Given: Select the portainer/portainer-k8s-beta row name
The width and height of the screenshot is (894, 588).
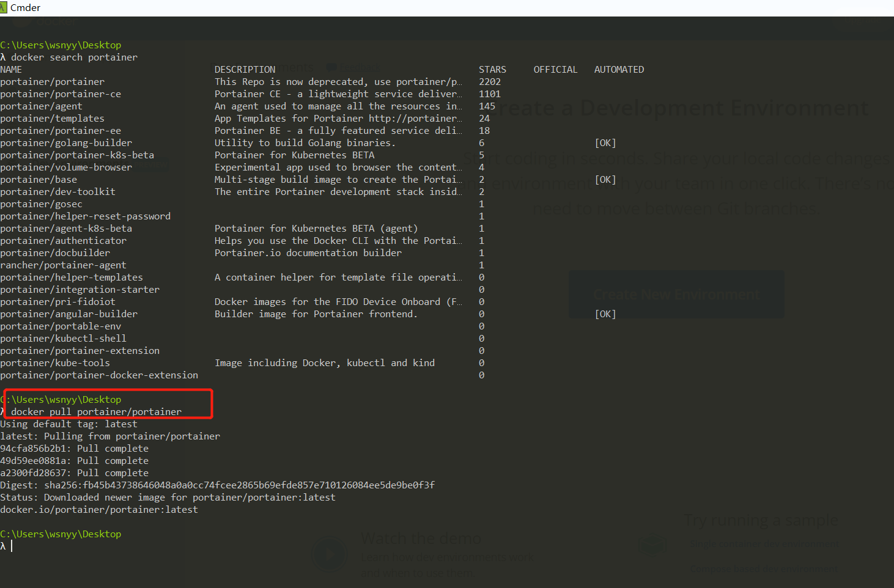Looking at the screenshot, I should [77, 155].
